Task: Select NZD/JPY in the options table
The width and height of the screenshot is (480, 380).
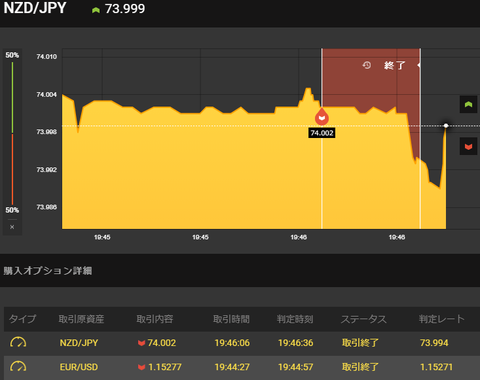Action: tap(79, 343)
